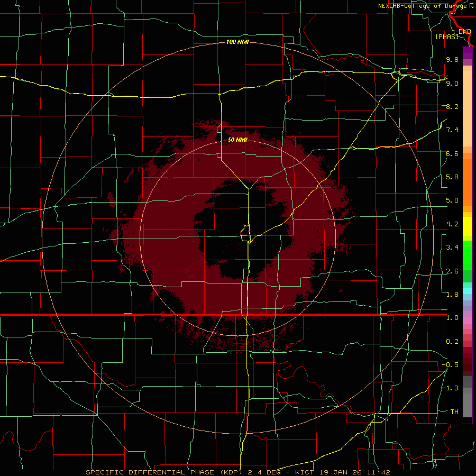Click the 9.0 scale value

coord(452,83)
